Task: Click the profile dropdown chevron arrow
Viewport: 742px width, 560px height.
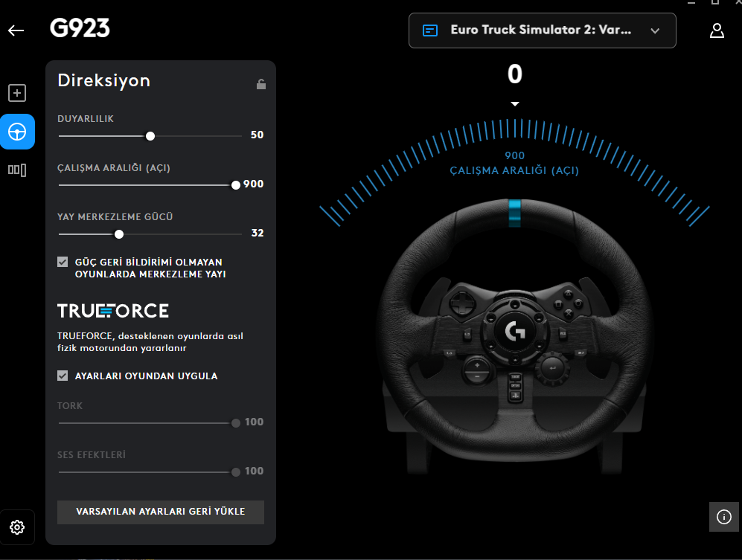Action: (655, 30)
